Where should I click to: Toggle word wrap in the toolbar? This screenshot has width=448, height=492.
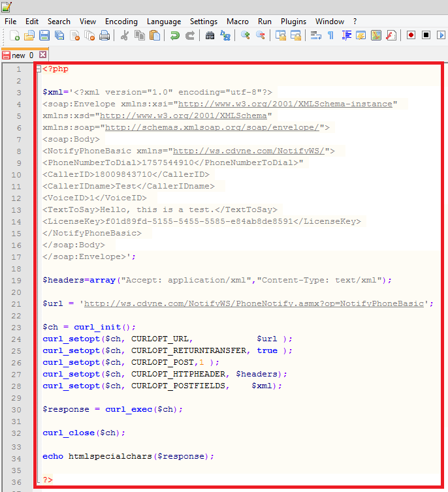[x=315, y=35]
